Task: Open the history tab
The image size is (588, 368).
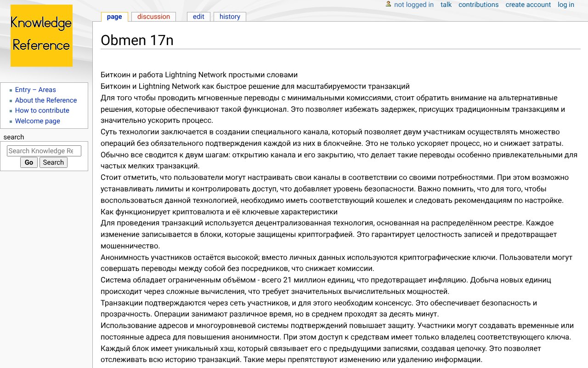Action: coord(229,17)
